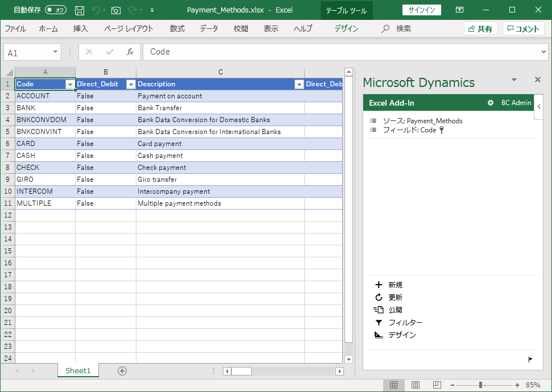Image resolution: width=552 pixels, height=392 pixels.
Task: Open the Description column filter dropdown
Action: click(x=299, y=85)
